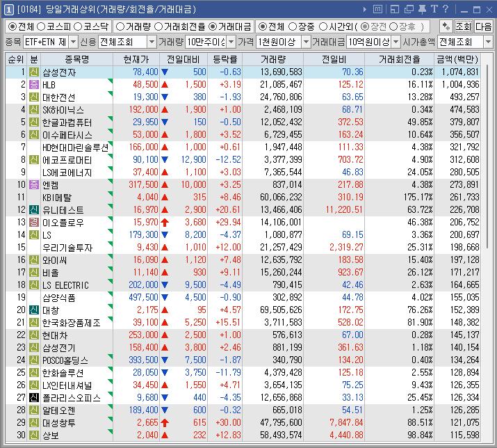Click the 신 badge in the 삼성전자 row

34,72
